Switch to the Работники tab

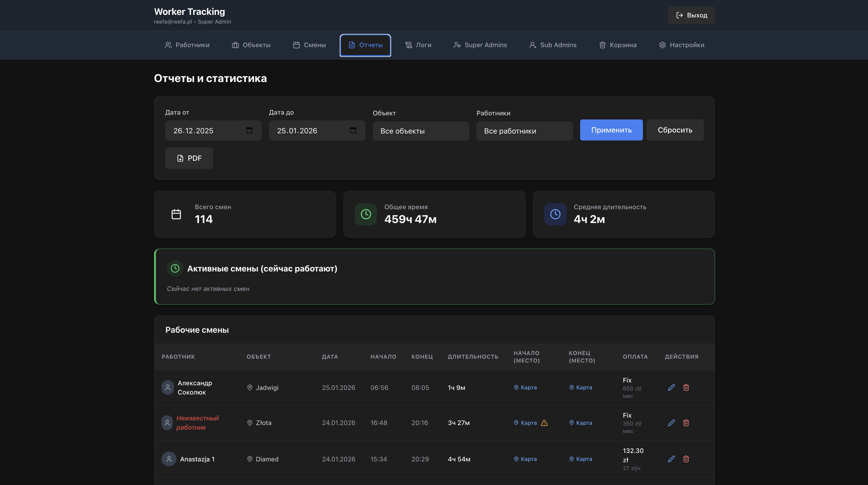tap(187, 45)
